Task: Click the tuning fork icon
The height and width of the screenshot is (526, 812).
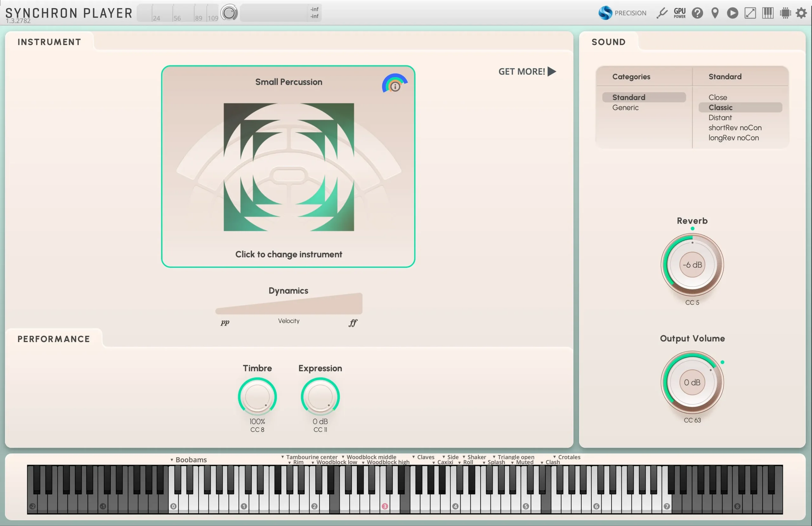Action: click(662, 13)
